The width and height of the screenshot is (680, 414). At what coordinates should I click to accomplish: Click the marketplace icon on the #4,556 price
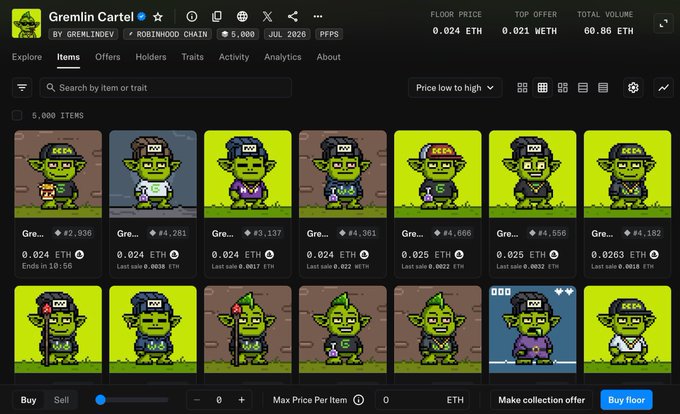(x=554, y=254)
